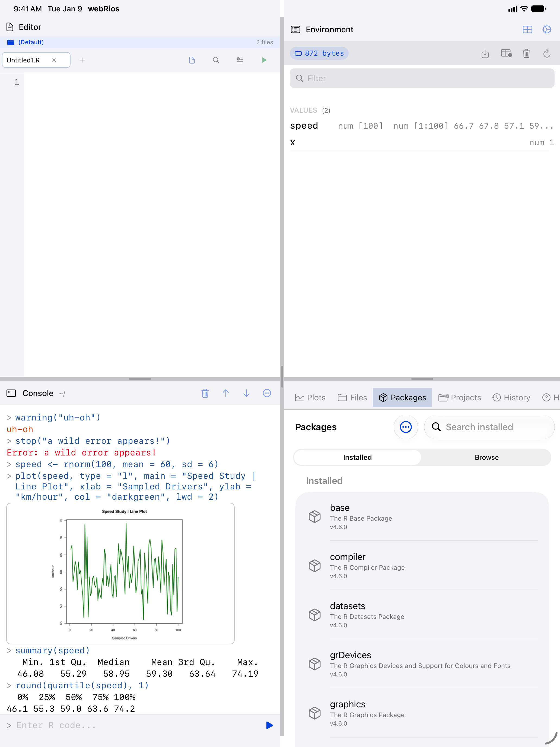
Task: Open Packages more options ellipsis button
Action: [406, 427]
